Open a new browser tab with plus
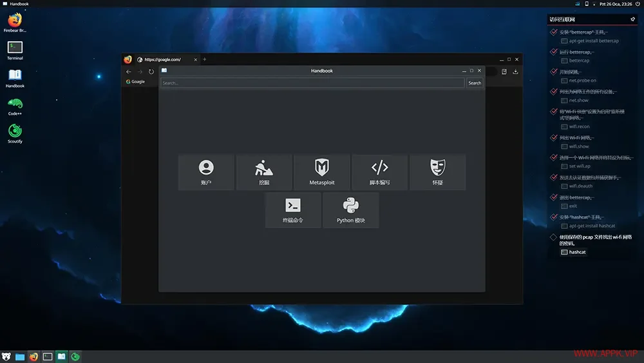This screenshot has height=363, width=644. (205, 59)
